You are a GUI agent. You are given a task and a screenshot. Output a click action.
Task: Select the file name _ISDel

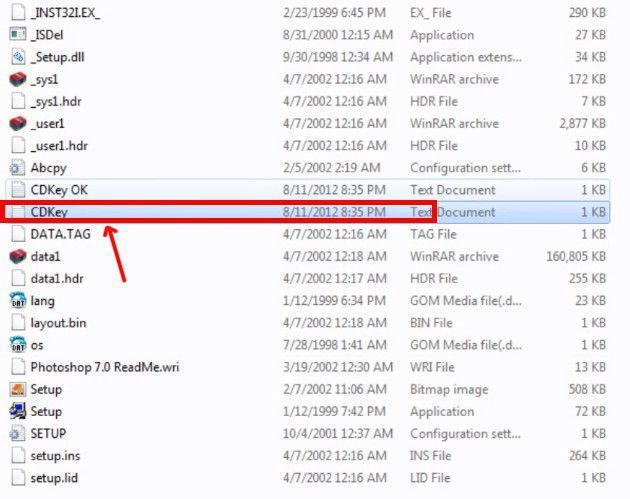(x=47, y=35)
